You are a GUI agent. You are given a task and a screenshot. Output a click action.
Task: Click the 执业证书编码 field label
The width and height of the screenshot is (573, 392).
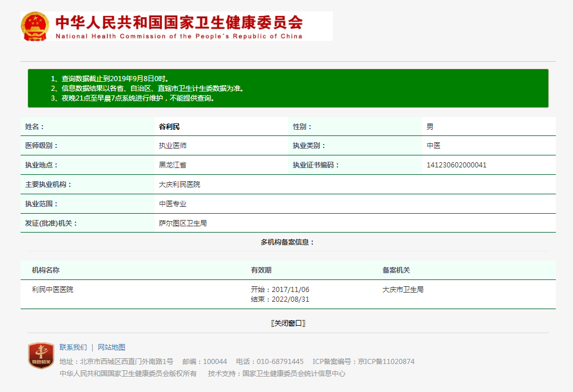pyautogui.click(x=316, y=165)
